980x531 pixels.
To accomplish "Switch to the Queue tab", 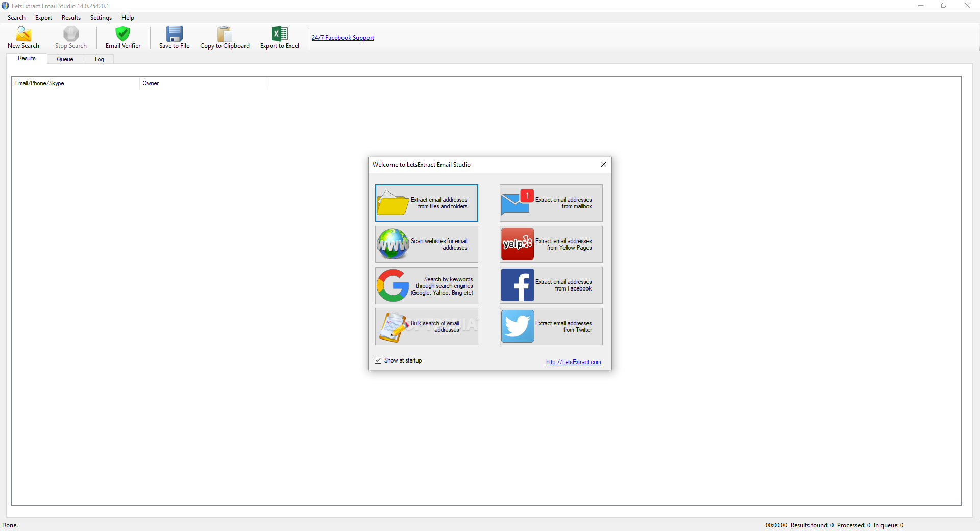I will (65, 59).
